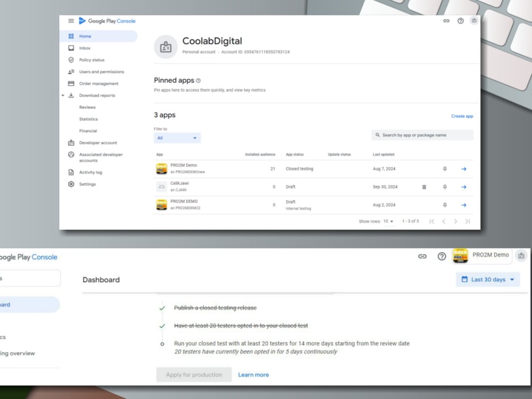
Task: Open the testing overview sidebar item
Action: (x=18, y=353)
